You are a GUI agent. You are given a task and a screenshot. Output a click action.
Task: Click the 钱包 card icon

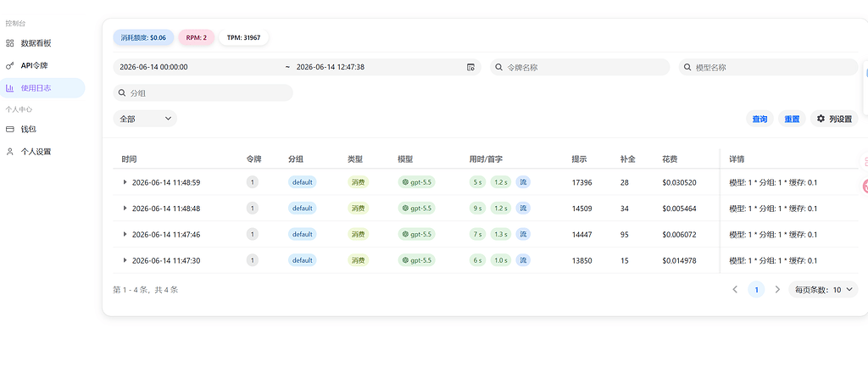pos(9,129)
